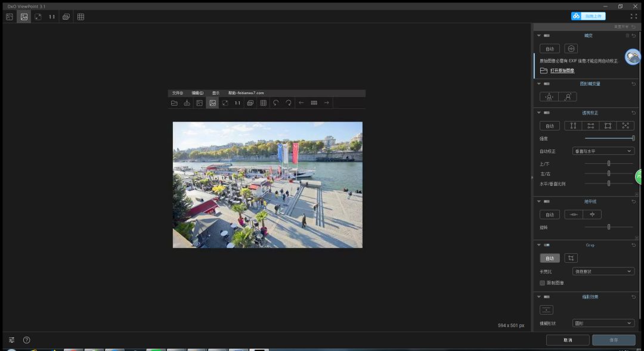
Task: Open an image using the folder icon
Action: point(174,102)
